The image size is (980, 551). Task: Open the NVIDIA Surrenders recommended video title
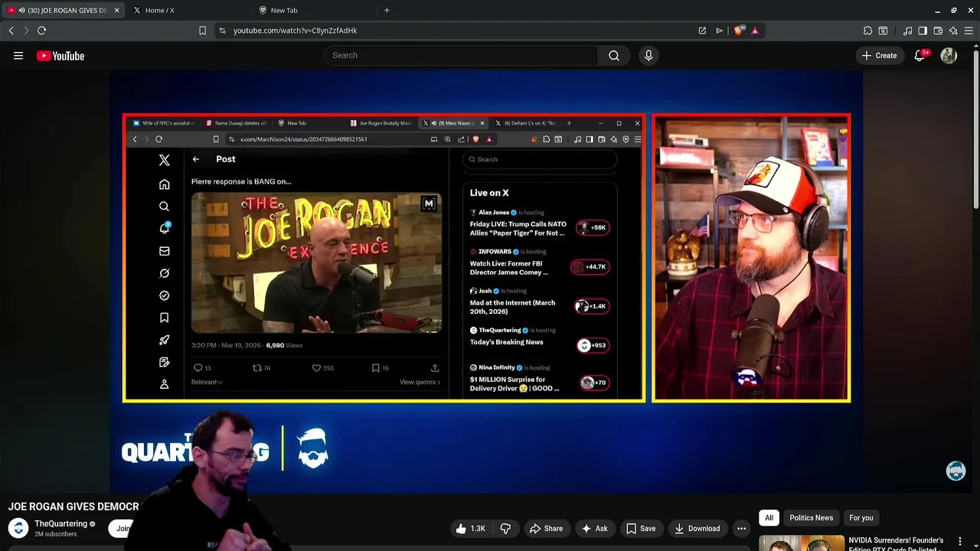coord(896,543)
